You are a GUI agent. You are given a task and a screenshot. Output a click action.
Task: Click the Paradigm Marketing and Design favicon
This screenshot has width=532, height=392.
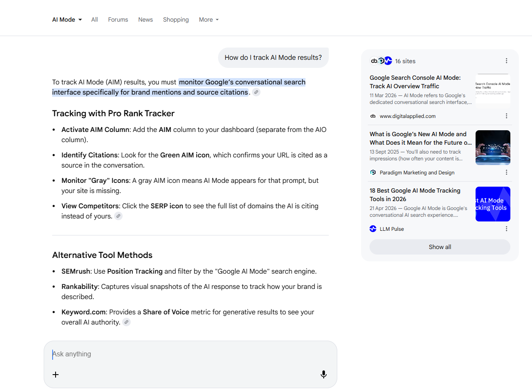tap(373, 172)
